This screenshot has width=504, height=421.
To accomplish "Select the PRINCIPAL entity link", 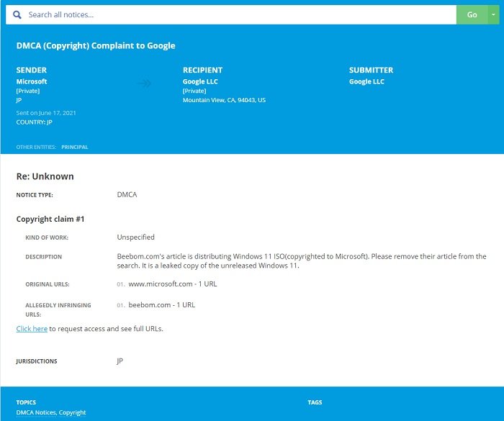I will [x=75, y=148].
